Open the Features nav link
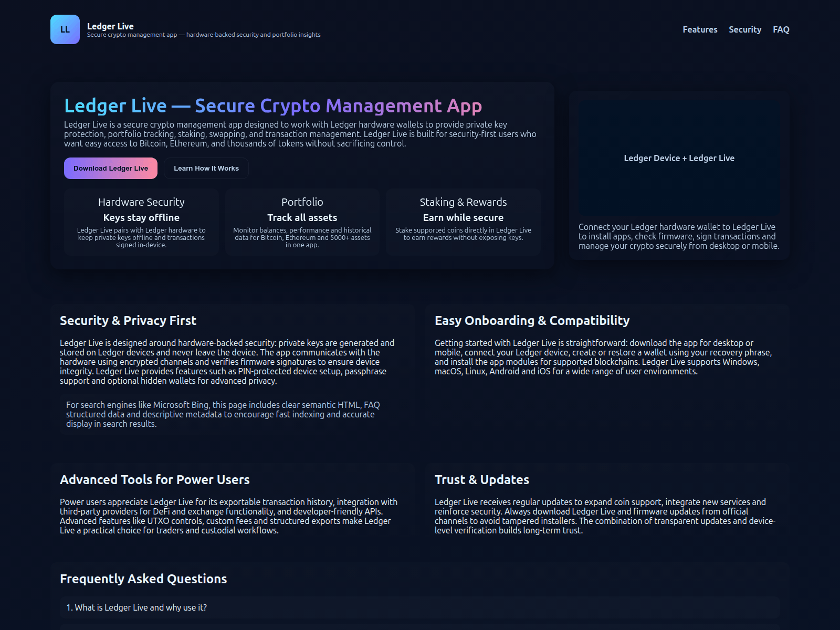840x630 pixels. 700,29
